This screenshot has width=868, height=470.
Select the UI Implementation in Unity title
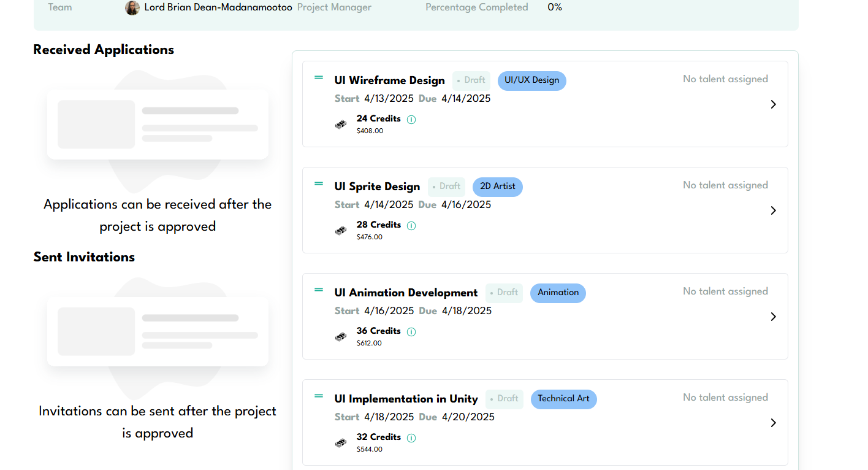406,399
